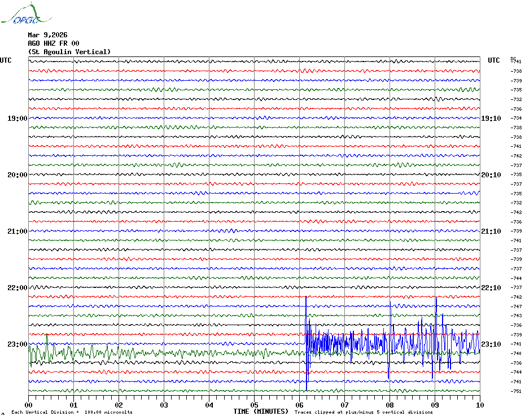Select the 19:00 hour marker

[x=17, y=119]
